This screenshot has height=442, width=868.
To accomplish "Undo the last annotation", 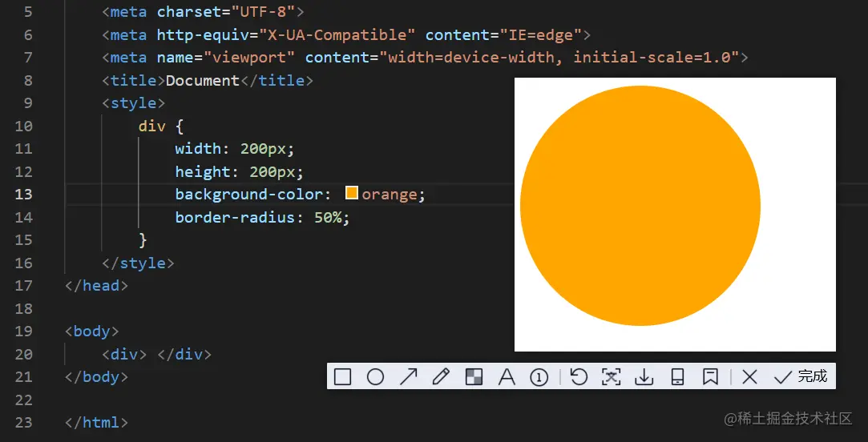I will click(x=579, y=376).
